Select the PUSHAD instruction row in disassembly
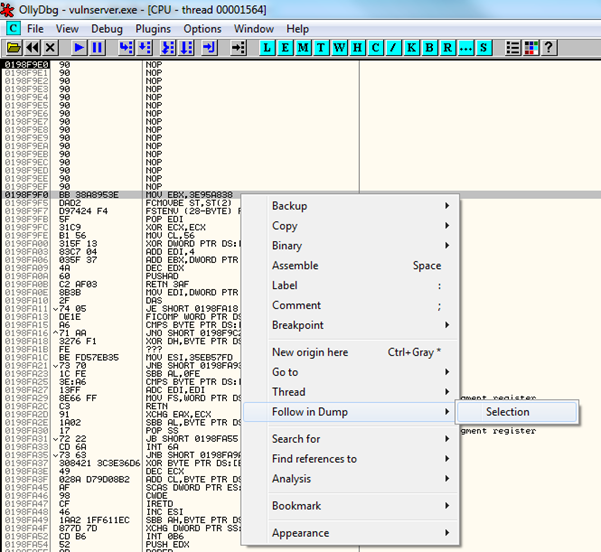 (160, 277)
